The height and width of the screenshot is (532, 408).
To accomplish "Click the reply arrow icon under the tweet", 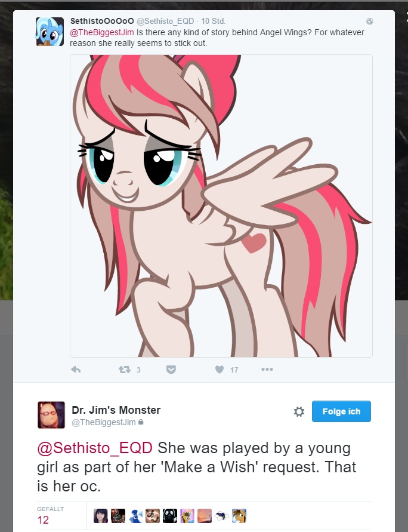I will coord(76,370).
